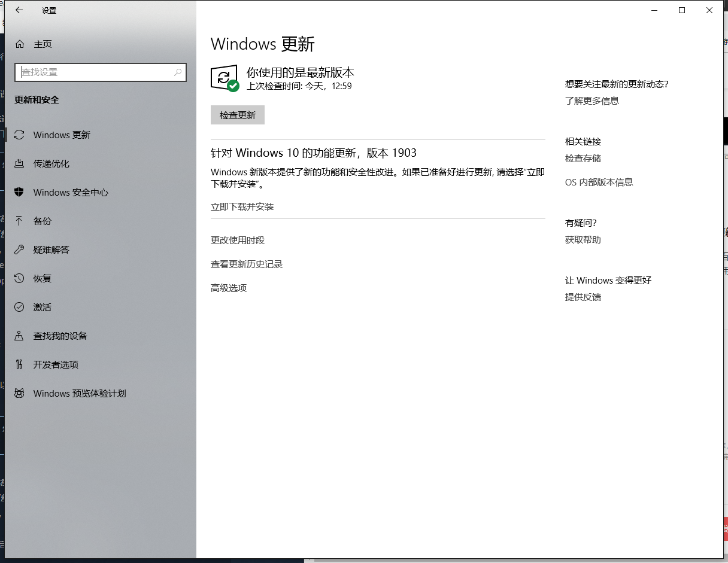Image resolution: width=728 pixels, height=563 pixels.
Task: View 查看更新历史记录 update history
Action: tap(247, 264)
